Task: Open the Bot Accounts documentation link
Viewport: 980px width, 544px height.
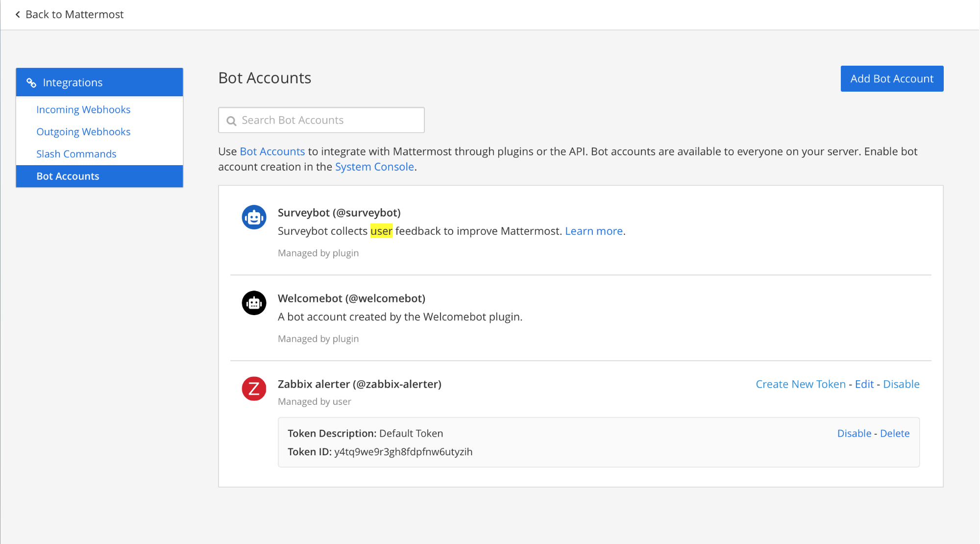Action: tap(272, 152)
